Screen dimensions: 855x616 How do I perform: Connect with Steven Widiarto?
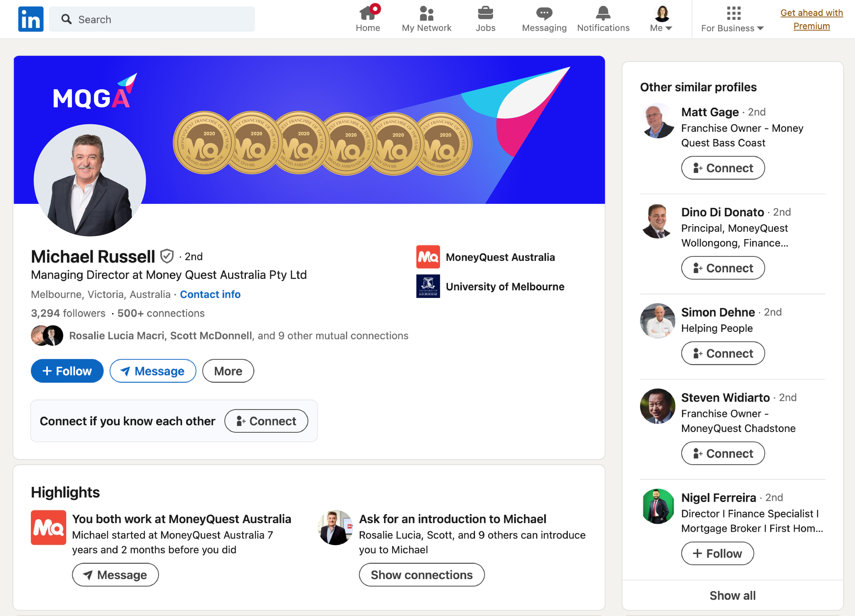pyautogui.click(x=723, y=454)
